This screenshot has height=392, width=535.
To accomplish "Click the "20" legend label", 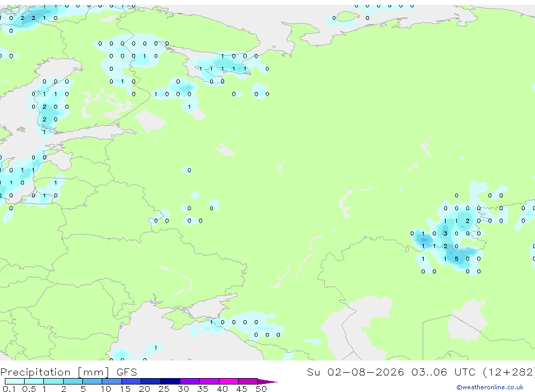I will click(144, 389).
